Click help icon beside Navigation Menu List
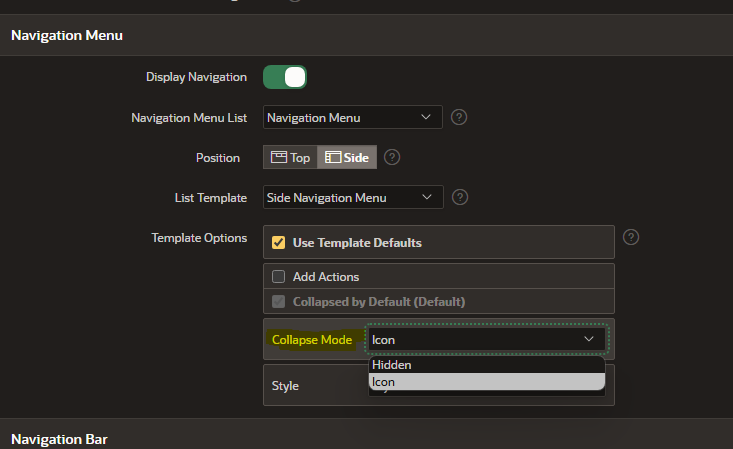The image size is (733, 449). pyautogui.click(x=459, y=117)
